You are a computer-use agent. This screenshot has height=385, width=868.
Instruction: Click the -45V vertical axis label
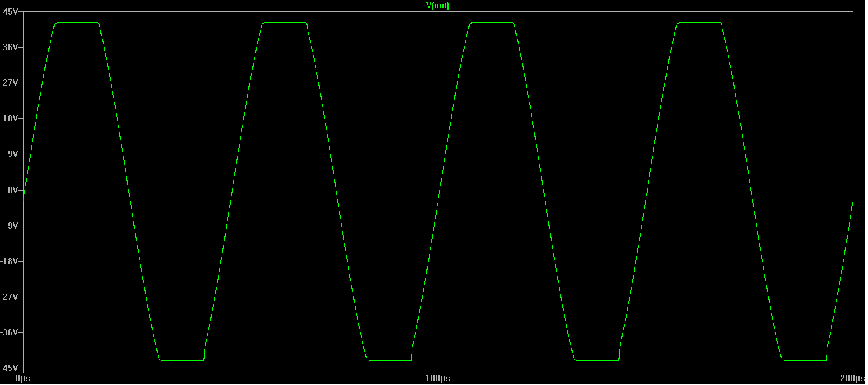[11, 367]
